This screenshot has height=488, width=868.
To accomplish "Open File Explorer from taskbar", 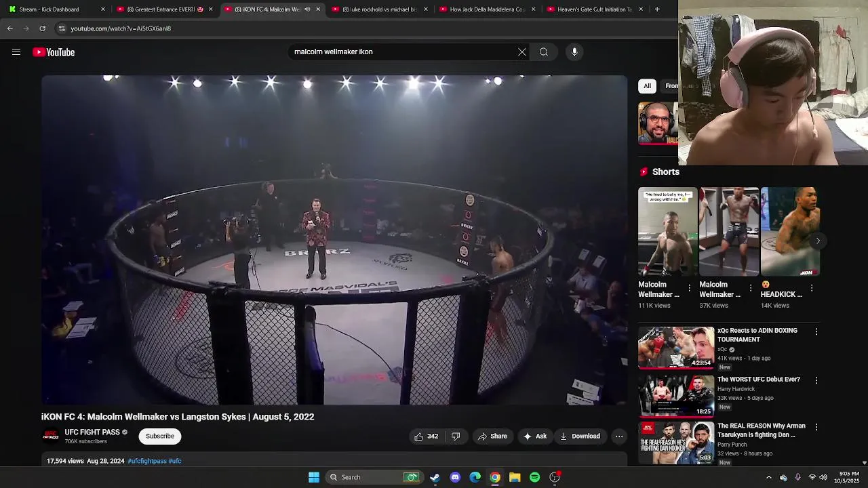I will pos(515,477).
